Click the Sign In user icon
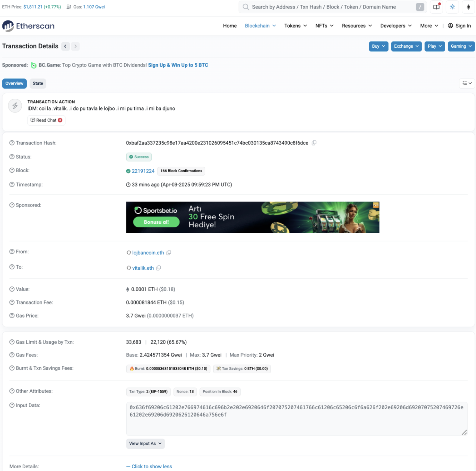The width and height of the screenshot is (476, 471). click(450, 26)
